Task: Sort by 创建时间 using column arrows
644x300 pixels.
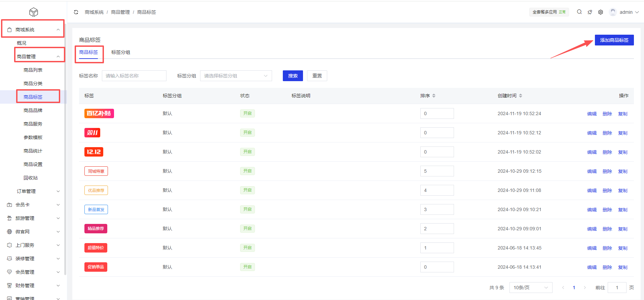Action: (521, 96)
